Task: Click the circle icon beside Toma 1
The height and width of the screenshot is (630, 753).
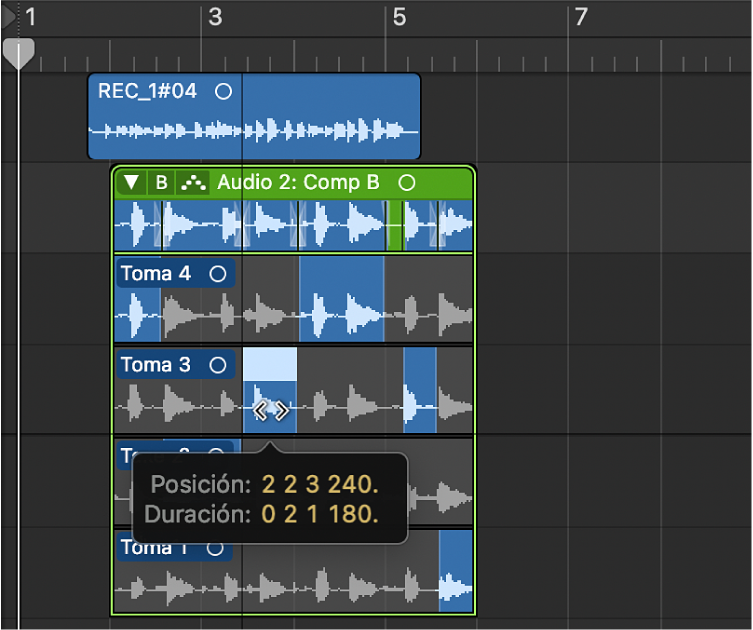Action: 215,547
